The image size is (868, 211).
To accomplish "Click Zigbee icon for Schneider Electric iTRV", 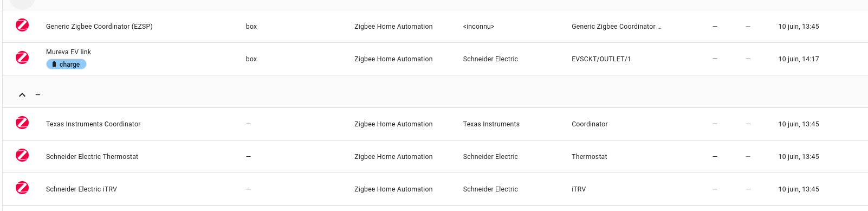I will click(x=22, y=188).
